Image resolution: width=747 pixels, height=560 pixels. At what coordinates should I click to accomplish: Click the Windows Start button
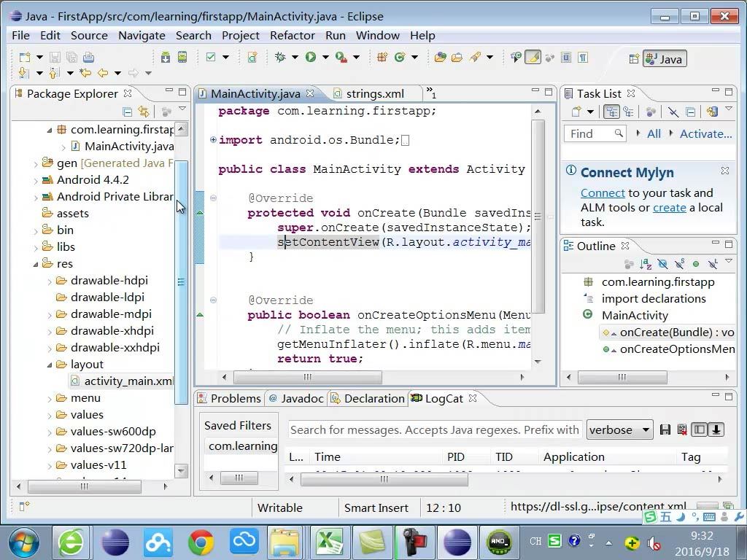24,542
